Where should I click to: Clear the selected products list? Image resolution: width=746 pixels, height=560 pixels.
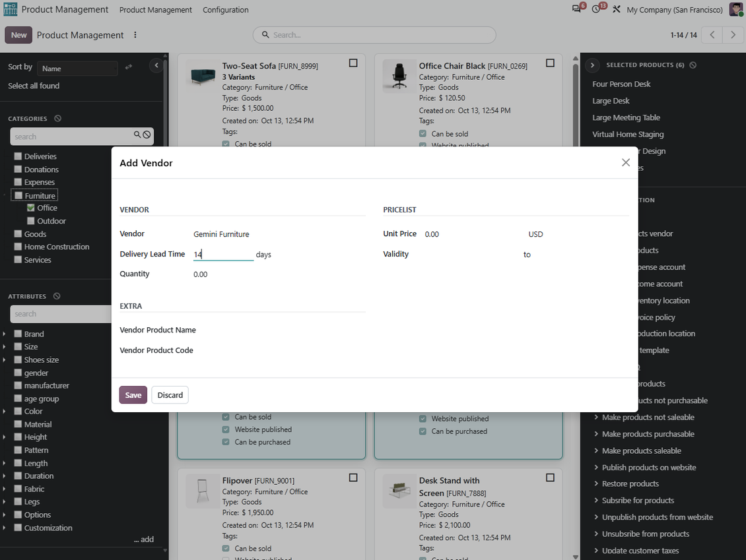693,65
